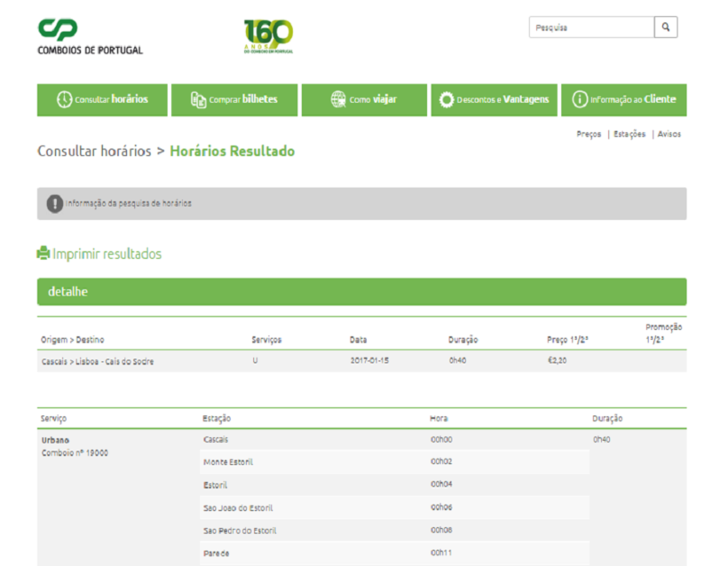Go to Consultar horários breadcrumb
The height and width of the screenshot is (566, 728).
94,152
